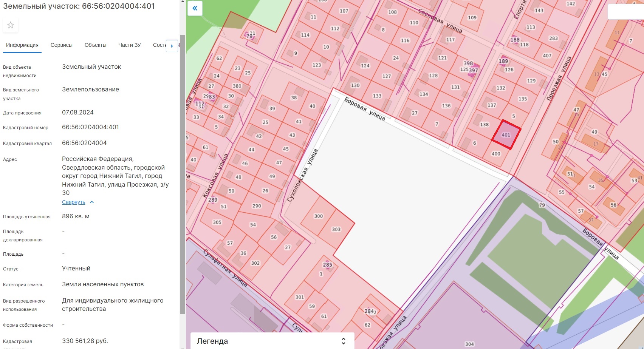
Task: Open the Объекты tab
Action: 95,45
